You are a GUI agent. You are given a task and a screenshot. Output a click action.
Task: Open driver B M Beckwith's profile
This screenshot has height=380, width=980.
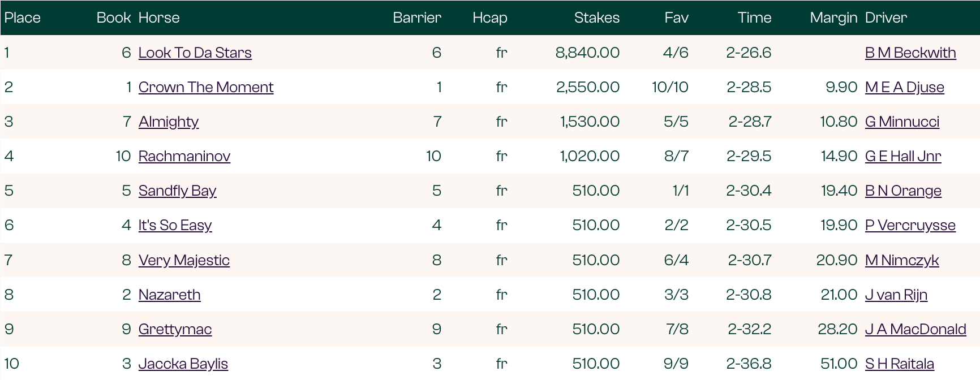[910, 53]
